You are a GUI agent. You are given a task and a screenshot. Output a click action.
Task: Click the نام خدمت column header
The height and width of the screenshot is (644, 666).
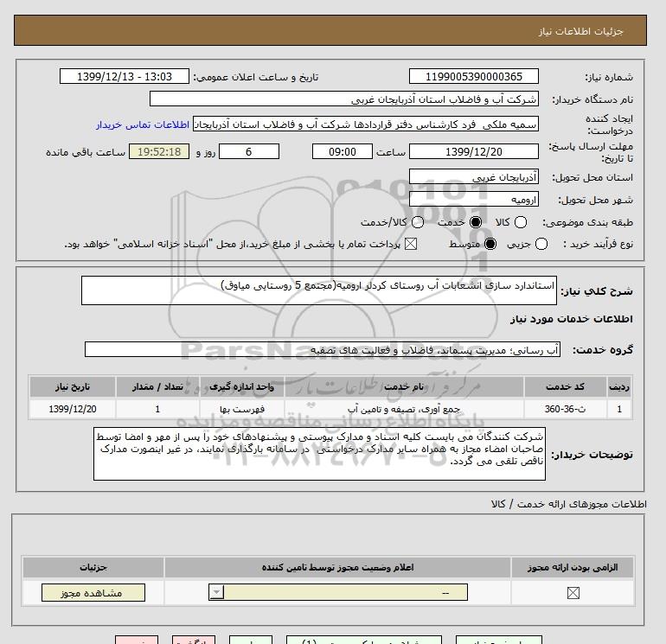point(404,386)
